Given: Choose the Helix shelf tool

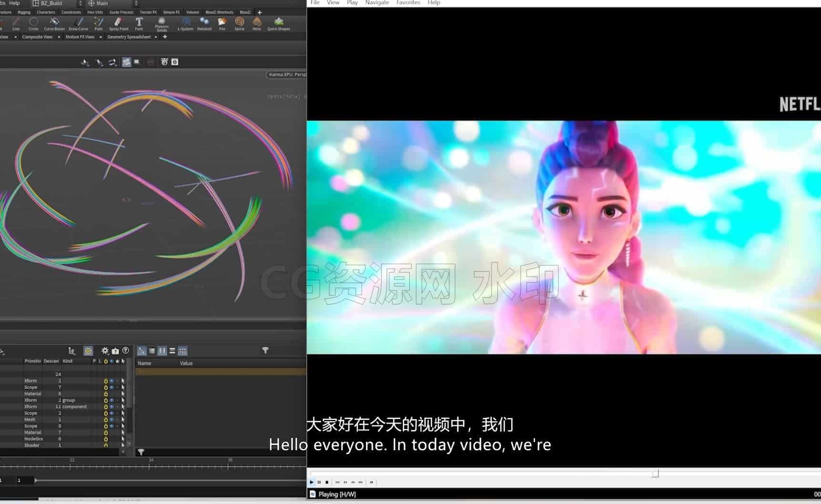Looking at the screenshot, I should 257,23.
